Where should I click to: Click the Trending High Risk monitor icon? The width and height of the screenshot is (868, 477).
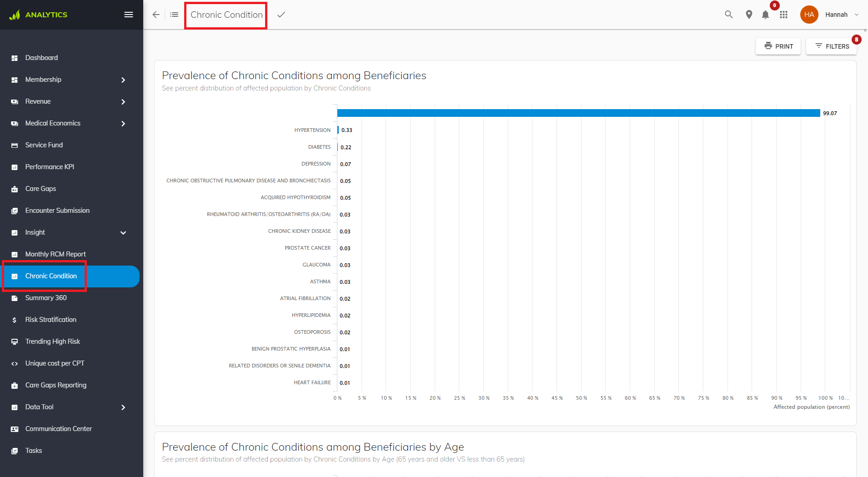click(x=15, y=341)
